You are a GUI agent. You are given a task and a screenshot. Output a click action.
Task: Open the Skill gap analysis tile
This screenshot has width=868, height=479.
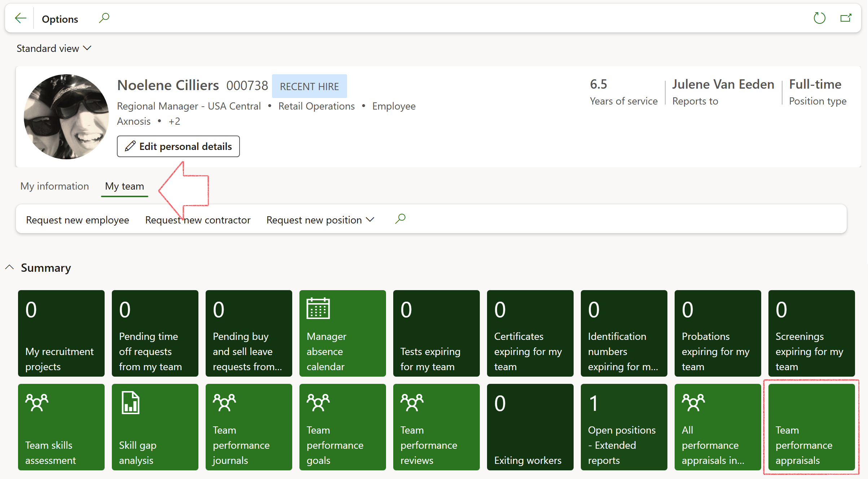point(155,427)
